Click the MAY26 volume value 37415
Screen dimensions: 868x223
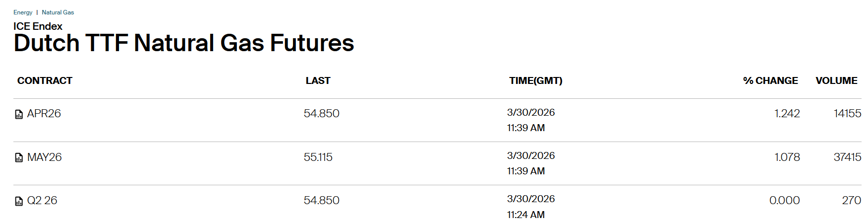tap(847, 157)
